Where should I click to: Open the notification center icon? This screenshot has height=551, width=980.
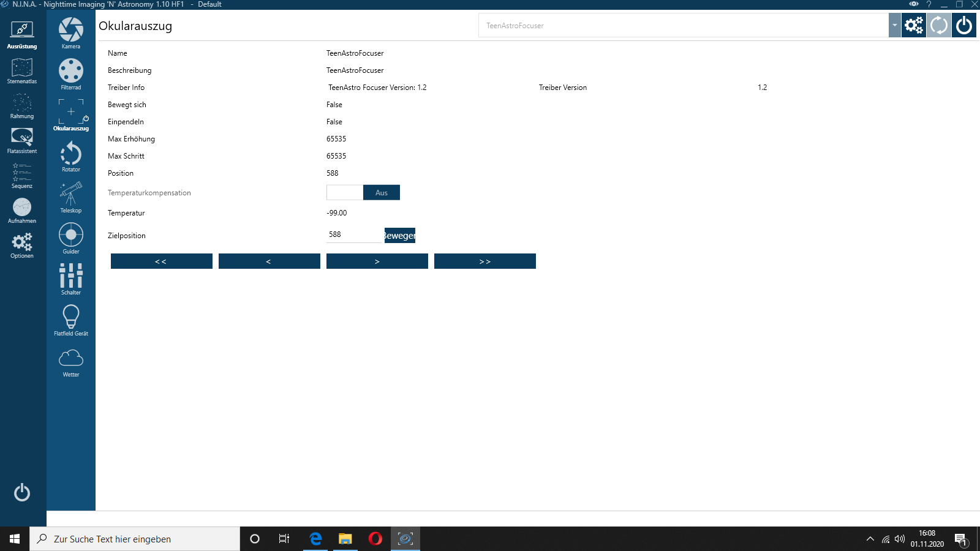[x=960, y=539]
